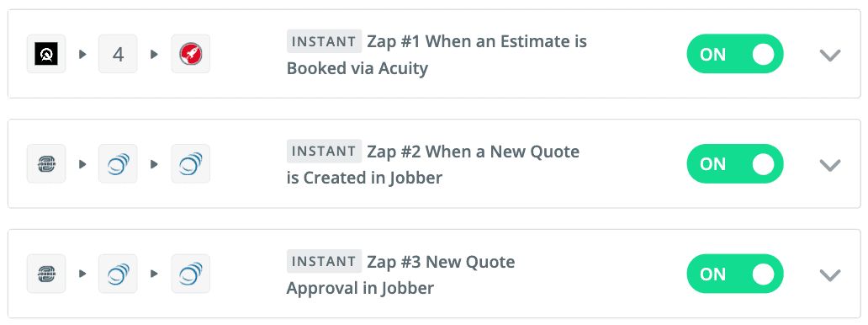This screenshot has height=325, width=868.
Task: Click the last blue swirl icon in Zap #3
Action: point(190,274)
